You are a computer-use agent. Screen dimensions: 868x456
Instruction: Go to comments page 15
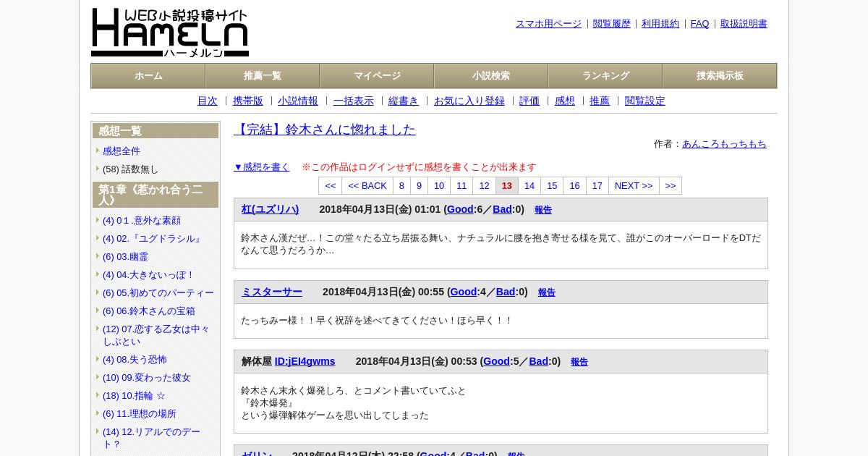(552, 186)
